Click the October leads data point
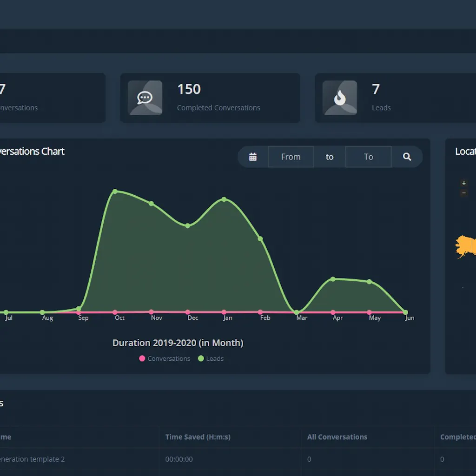The width and height of the screenshot is (476, 476). click(115, 192)
